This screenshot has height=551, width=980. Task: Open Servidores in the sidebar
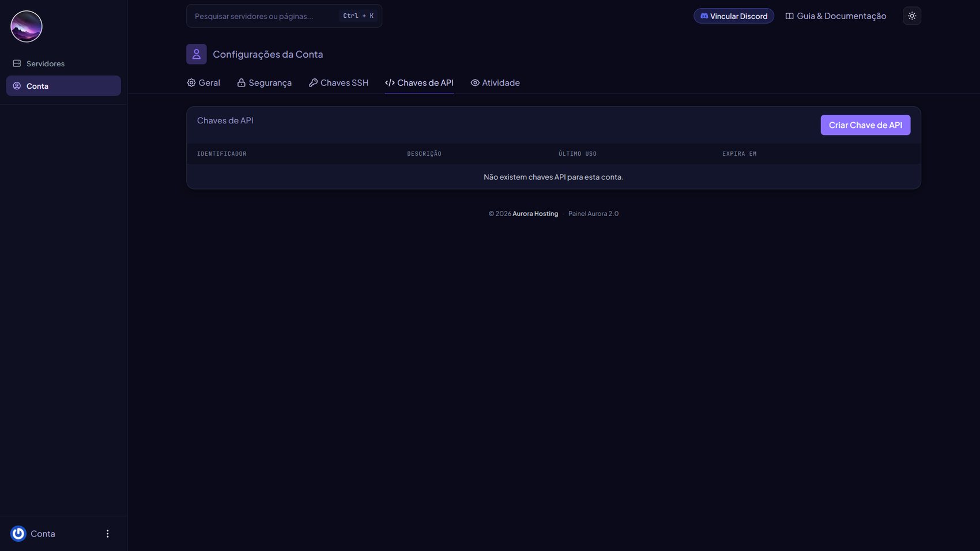point(63,63)
